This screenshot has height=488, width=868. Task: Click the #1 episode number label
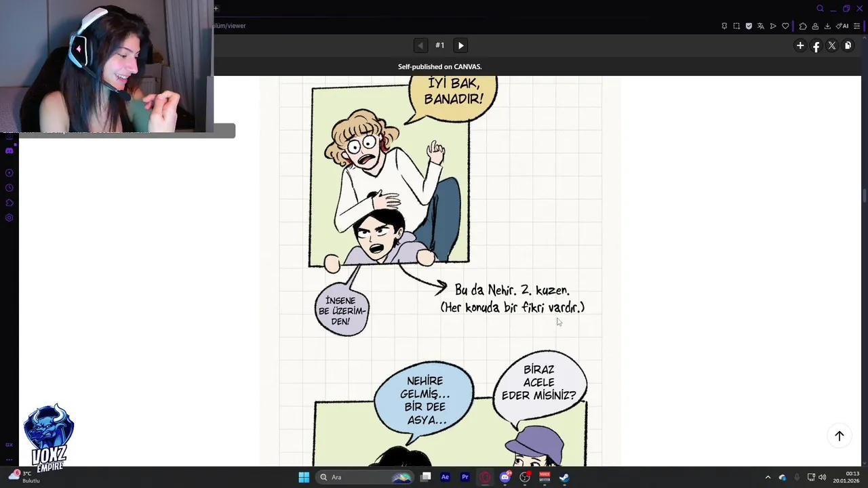440,45
